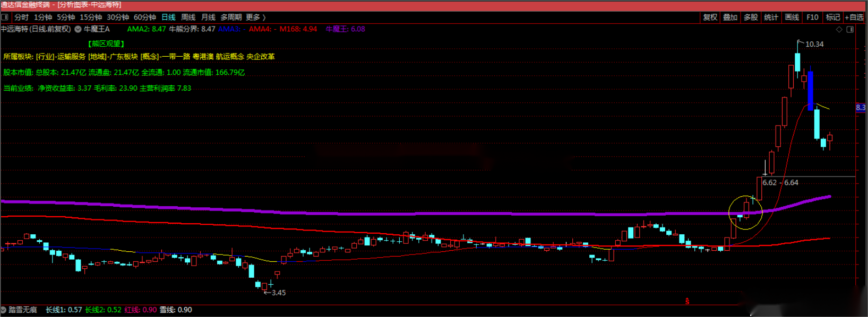Click the 【熊区观望】 status label
This screenshot has width=868, height=317.
(x=106, y=43)
